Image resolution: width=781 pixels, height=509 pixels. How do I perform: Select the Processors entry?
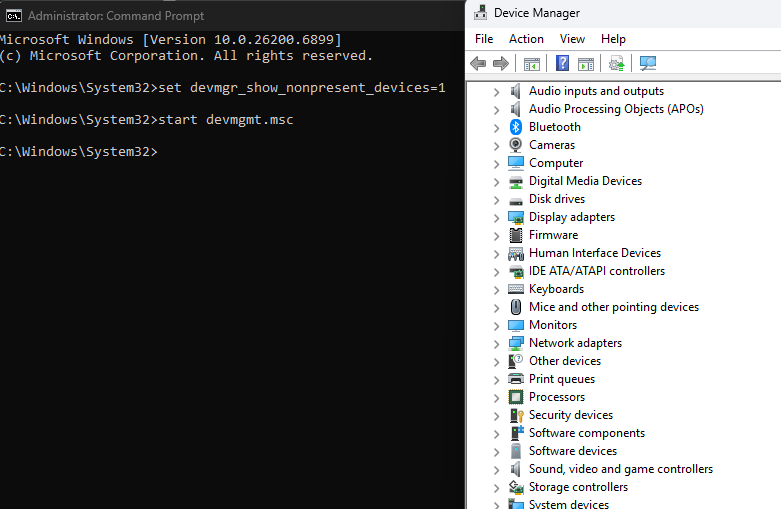pyautogui.click(x=556, y=397)
